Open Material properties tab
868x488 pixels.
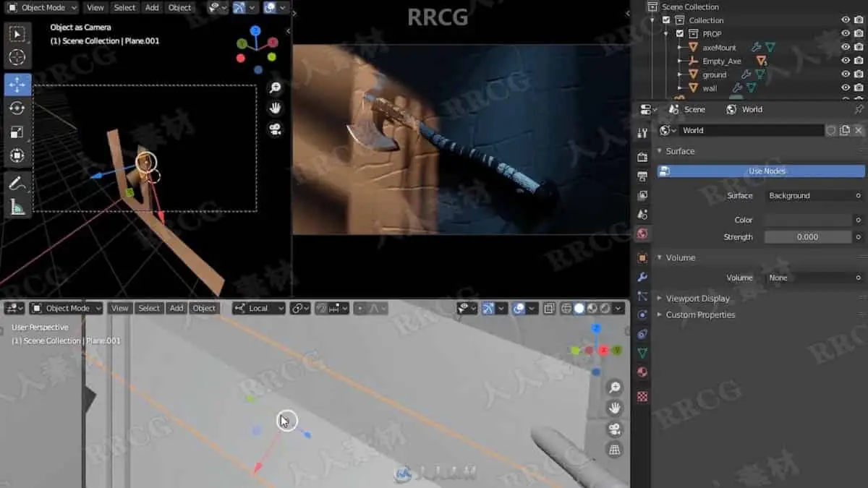(642, 372)
